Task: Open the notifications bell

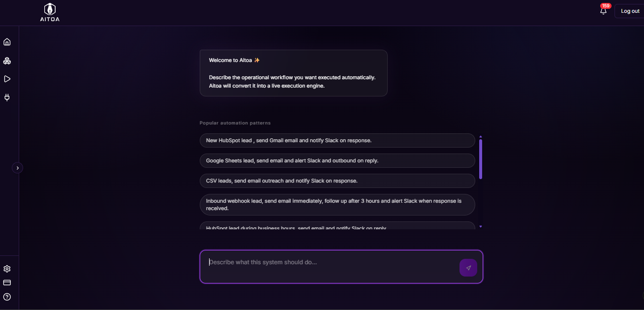Action: coord(604,11)
